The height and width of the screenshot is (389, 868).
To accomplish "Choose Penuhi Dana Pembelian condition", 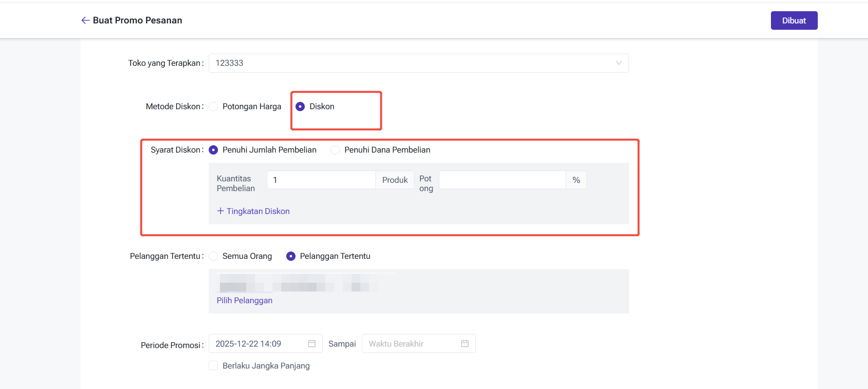I will click(x=335, y=150).
